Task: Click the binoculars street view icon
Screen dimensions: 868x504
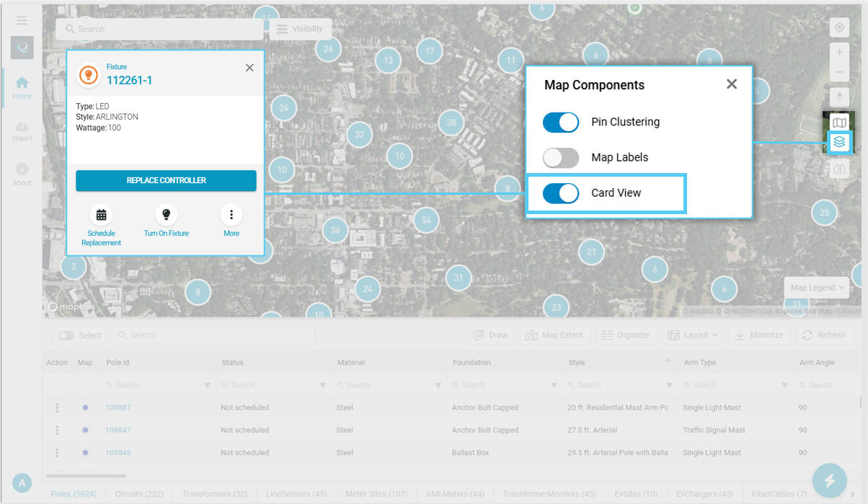Action: pyautogui.click(x=839, y=169)
